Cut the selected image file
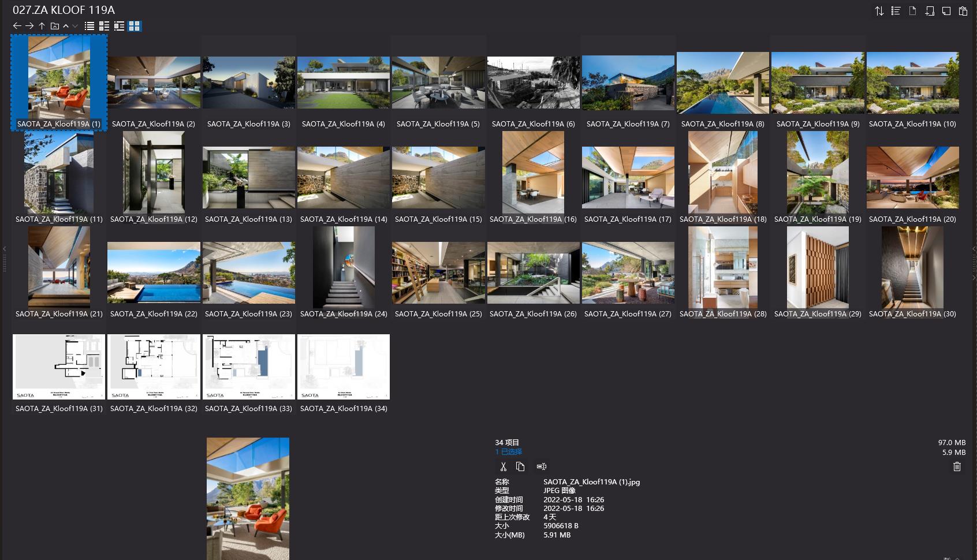 (x=503, y=466)
